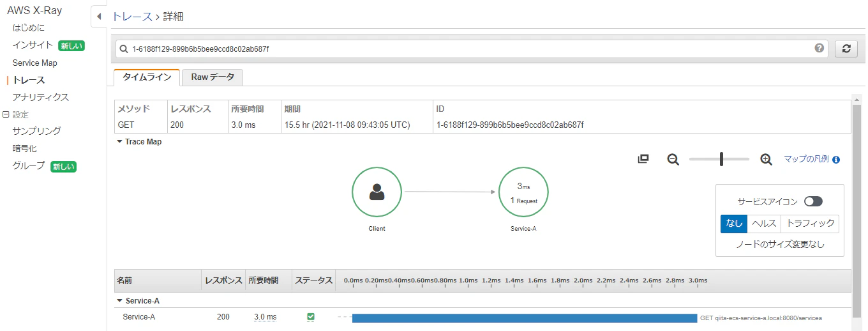868x331 pixels.
Task: Collapse the Trace Map section
Action: pyautogui.click(x=119, y=142)
